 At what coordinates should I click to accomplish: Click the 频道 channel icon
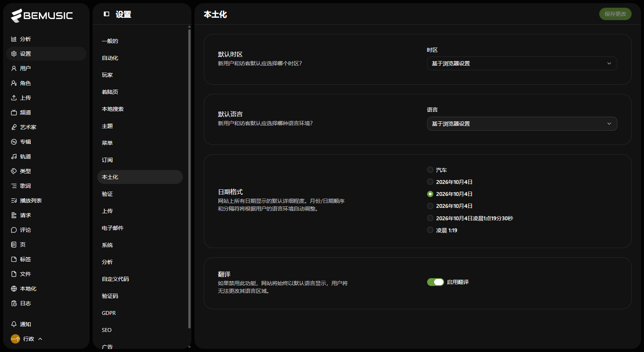(14, 112)
